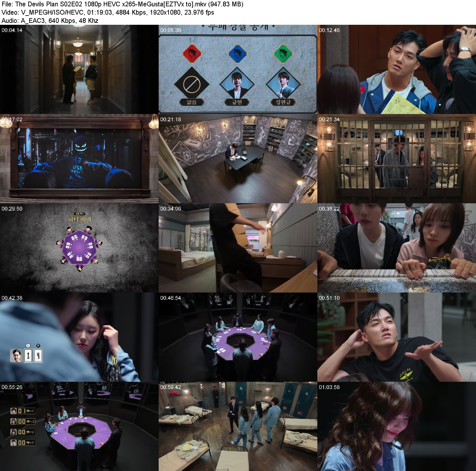Open the frame at 00:17:02
This screenshot has height=471, width=476.
79,158
